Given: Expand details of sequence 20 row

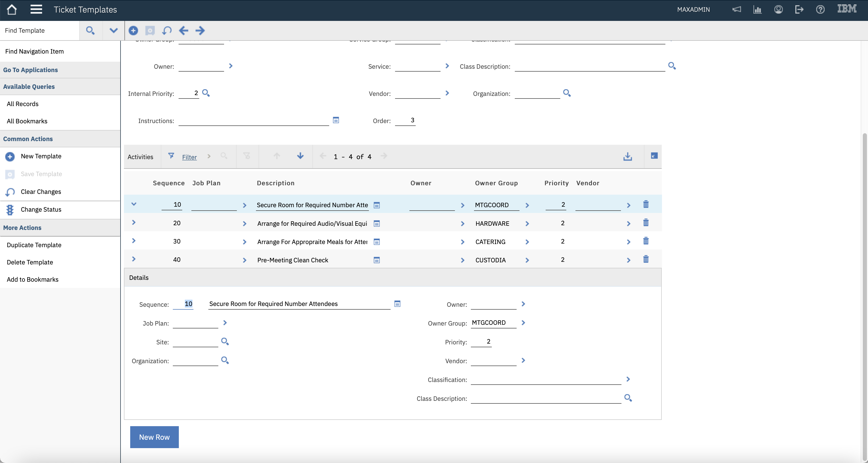Looking at the screenshot, I should [x=134, y=223].
